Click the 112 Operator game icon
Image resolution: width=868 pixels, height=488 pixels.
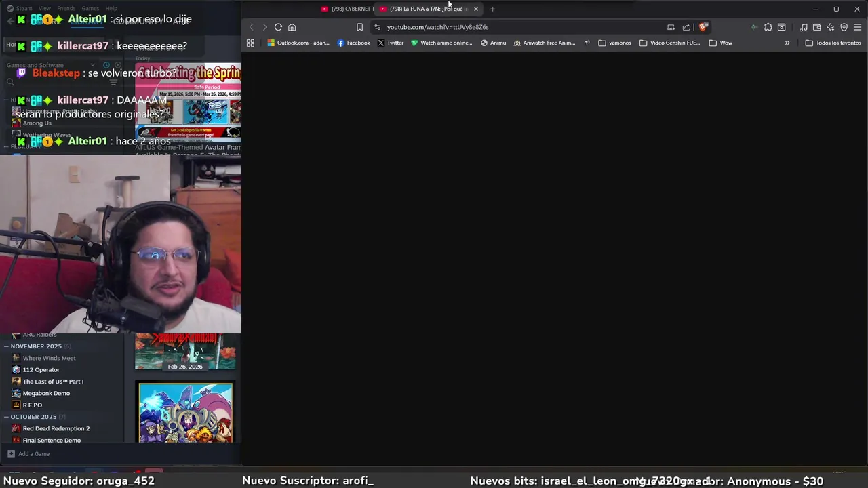click(16, 370)
